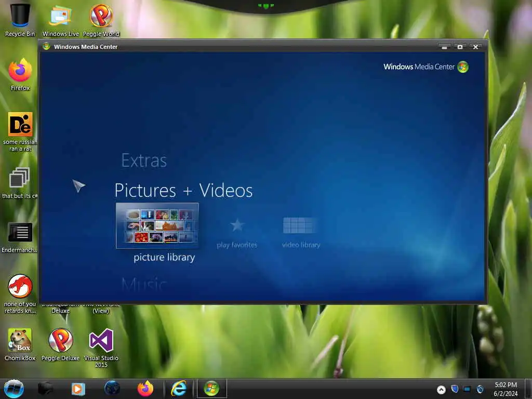Open the picture library tile
Screen dimensions: 532x399
157,225
